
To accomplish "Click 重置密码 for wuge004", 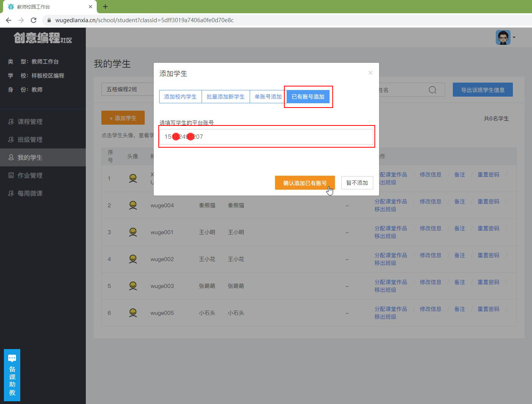I will click(x=488, y=201).
